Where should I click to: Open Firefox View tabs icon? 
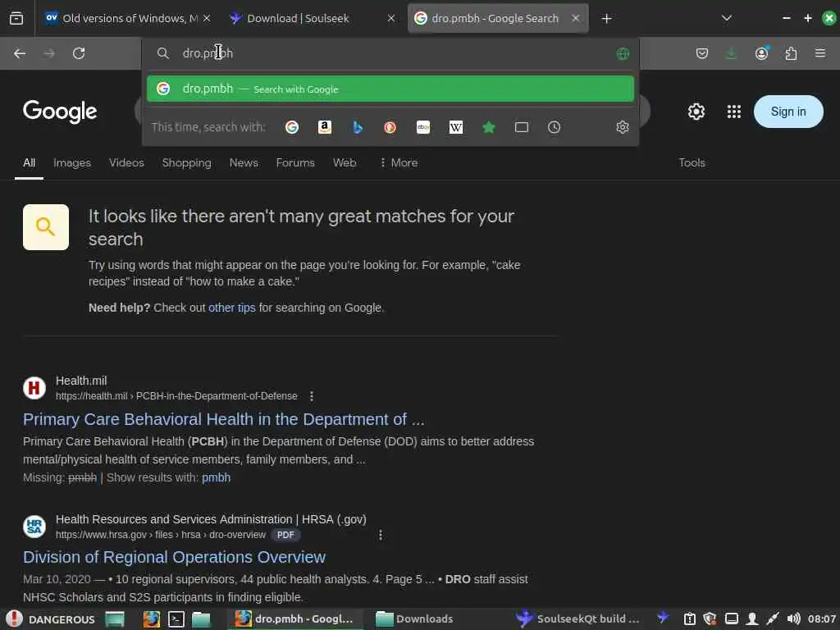(16, 19)
